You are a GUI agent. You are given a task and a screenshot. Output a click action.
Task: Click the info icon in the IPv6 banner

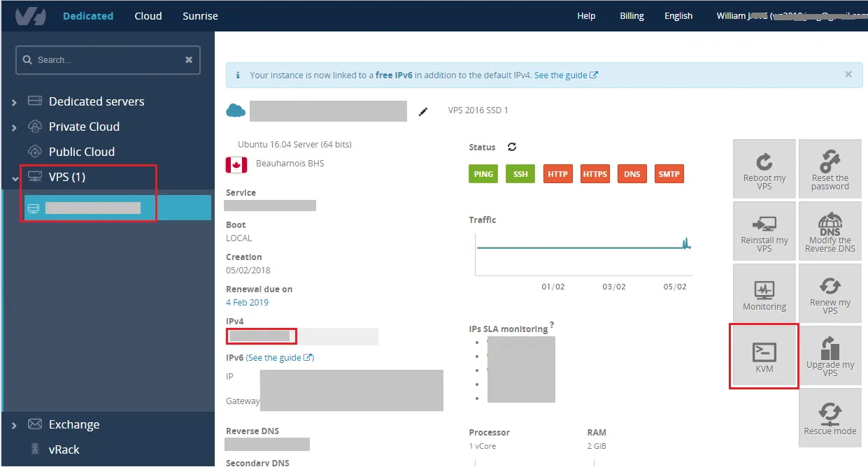tap(238, 75)
